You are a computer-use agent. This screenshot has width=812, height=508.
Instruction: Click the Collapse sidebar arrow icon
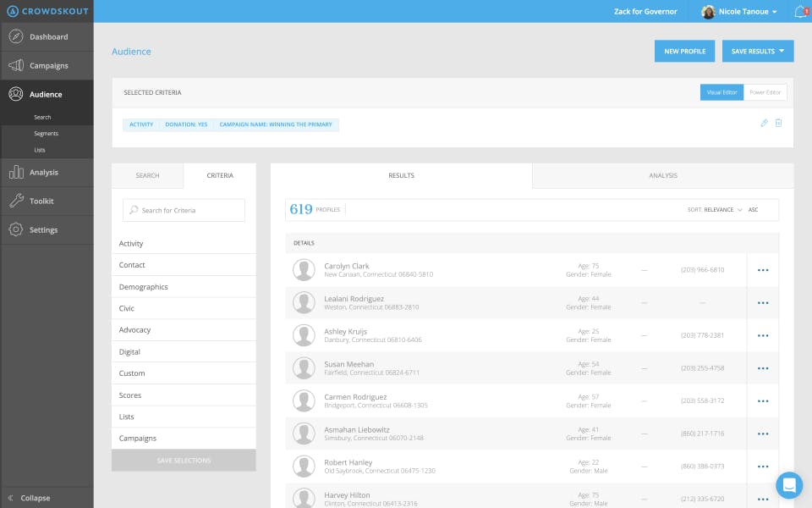tap(10, 498)
